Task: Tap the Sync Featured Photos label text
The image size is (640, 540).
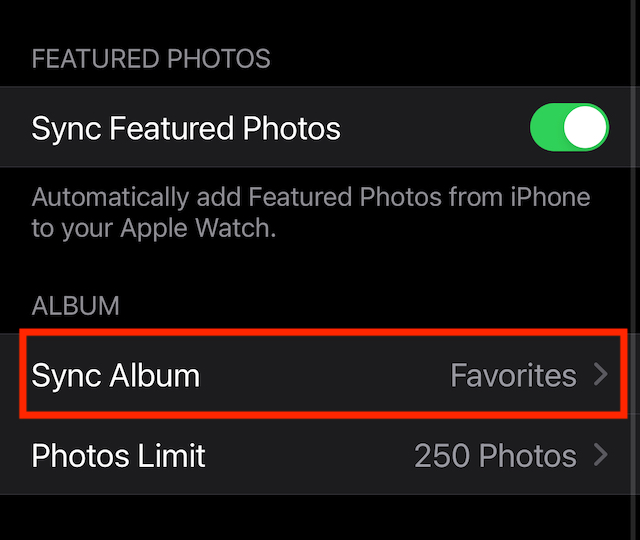Action: [186, 128]
